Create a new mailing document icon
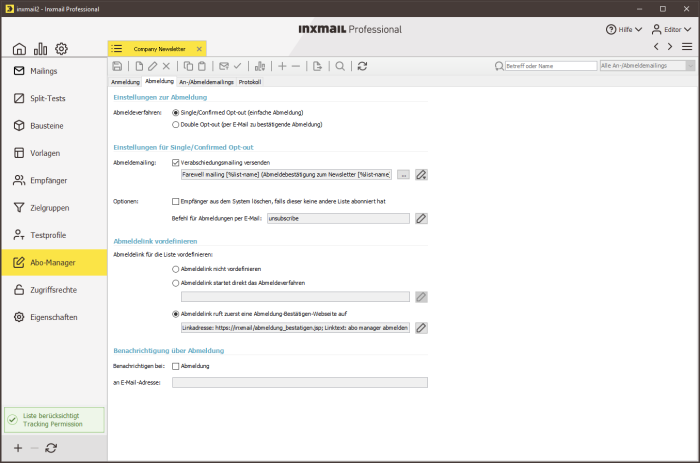The width and height of the screenshot is (700, 463). click(139, 66)
